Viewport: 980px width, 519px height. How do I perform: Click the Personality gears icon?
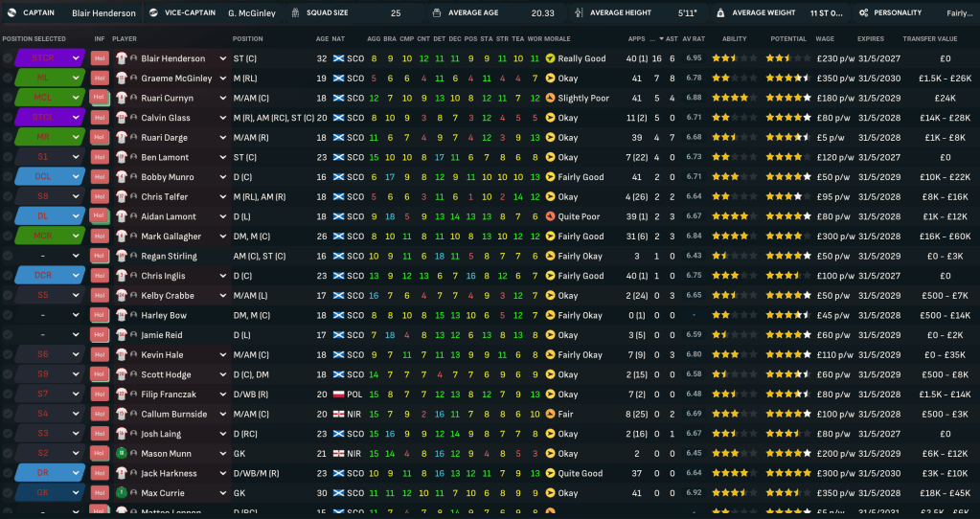coord(837,13)
